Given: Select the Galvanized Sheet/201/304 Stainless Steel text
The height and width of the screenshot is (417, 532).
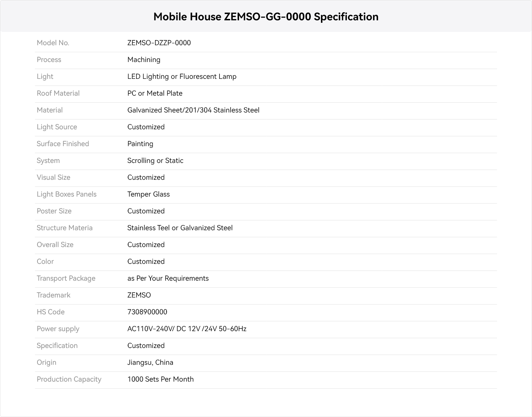Looking at the screenshot, I should pyautogui.click(x=193, y=110).
